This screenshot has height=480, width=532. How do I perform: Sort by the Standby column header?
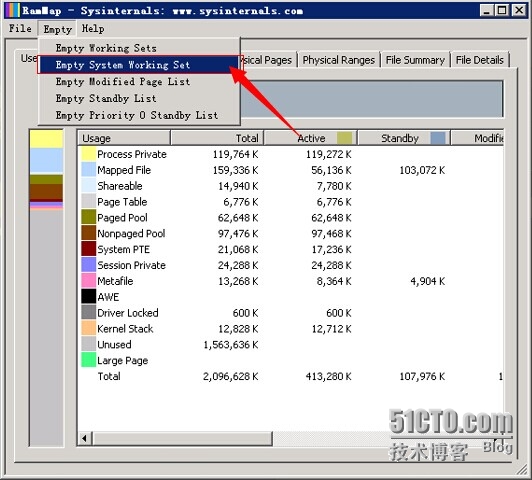point(404,138)
